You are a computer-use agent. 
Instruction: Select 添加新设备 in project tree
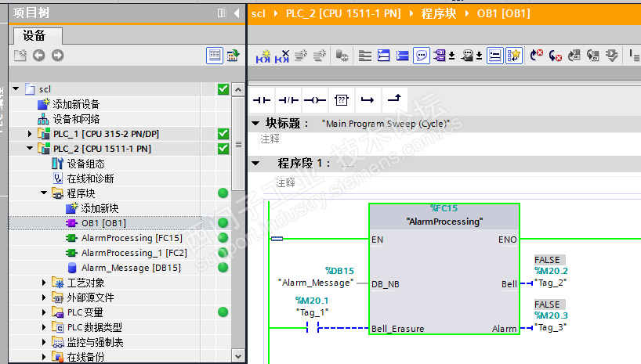(x=76, y=104)
